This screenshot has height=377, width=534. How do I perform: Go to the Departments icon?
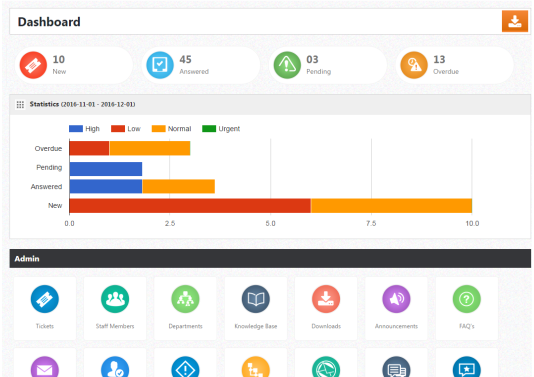click(185, 299)
